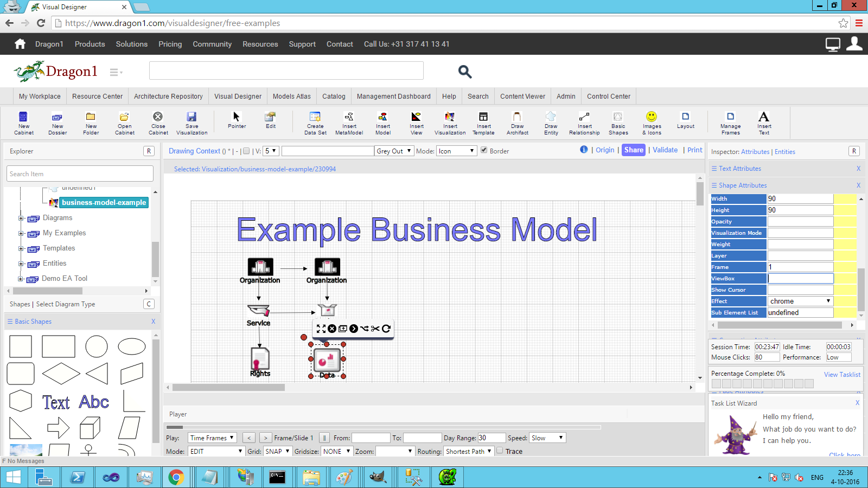Click the Save Visualization icon

point(192,117)
